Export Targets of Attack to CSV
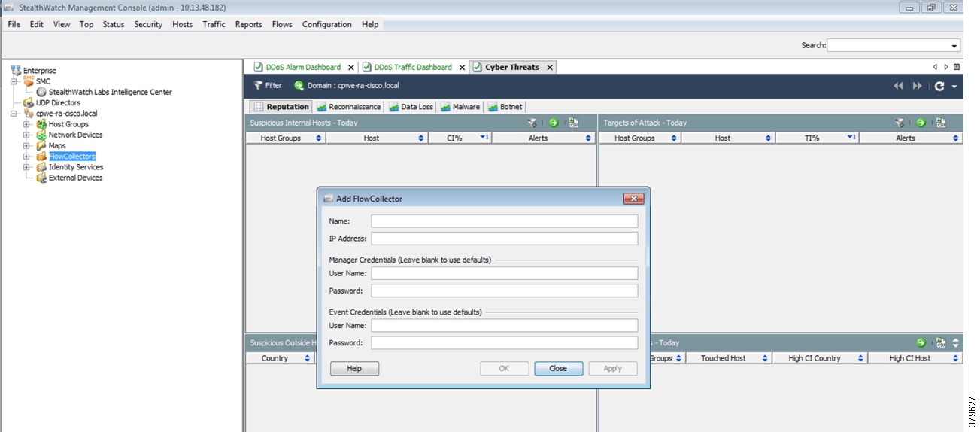Image resolution: width=980 pixels, height=432 pixels. [940, 123]
